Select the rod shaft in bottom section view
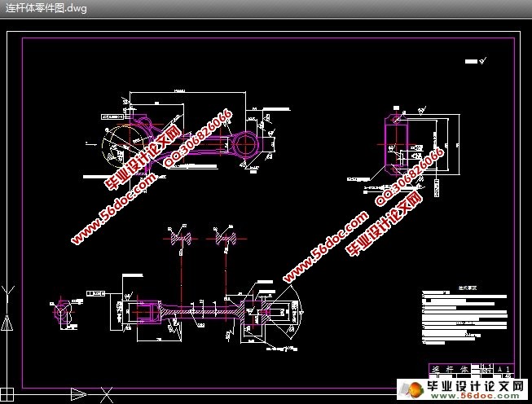Viewport: 532px width, 404px height. (x=204, y=310)
